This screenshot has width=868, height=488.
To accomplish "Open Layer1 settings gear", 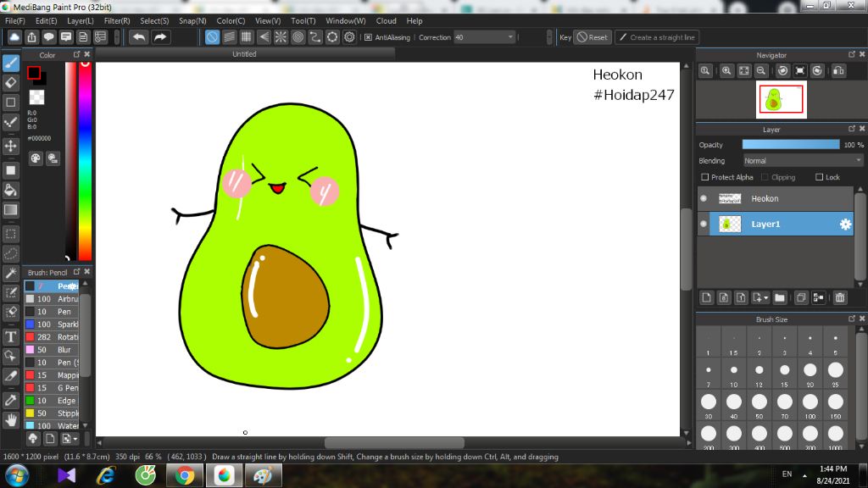I will pos(845,224).
